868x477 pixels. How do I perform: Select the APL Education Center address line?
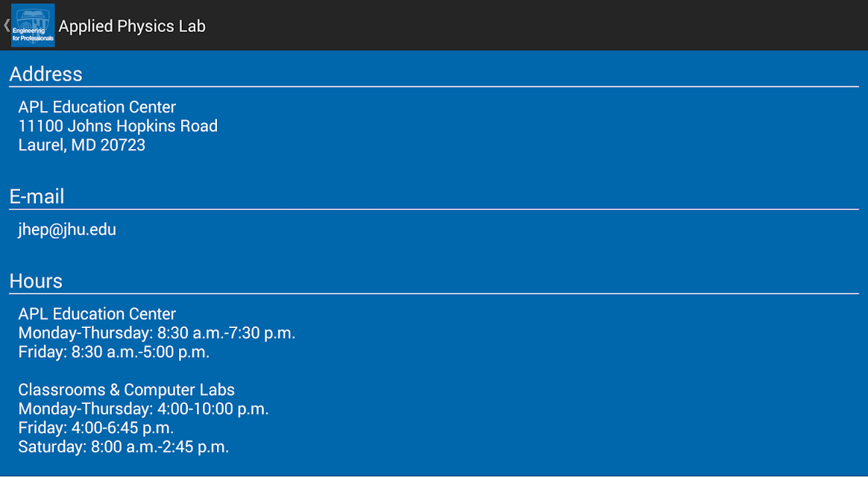(97, 107)
